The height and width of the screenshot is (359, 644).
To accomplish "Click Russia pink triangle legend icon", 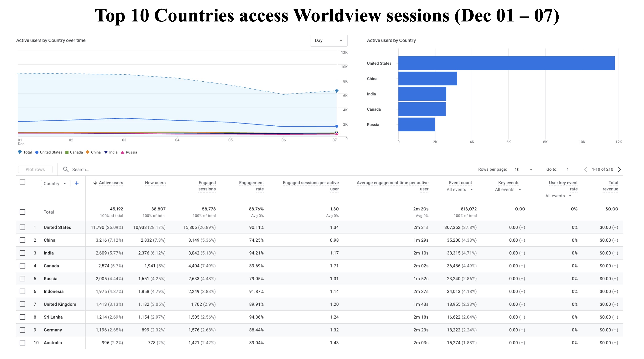I will [x=123, y=152].
